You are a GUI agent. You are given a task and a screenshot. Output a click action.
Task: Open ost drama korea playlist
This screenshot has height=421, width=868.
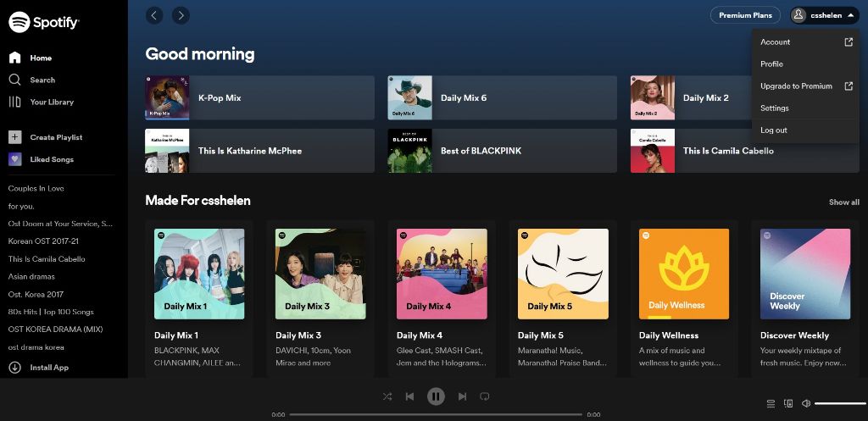(x=36, y=348)
